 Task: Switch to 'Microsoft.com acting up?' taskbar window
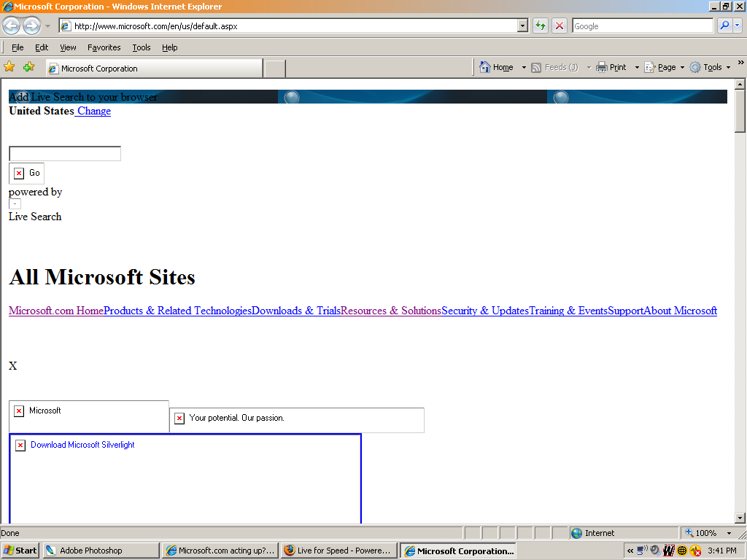coord(220,551)
